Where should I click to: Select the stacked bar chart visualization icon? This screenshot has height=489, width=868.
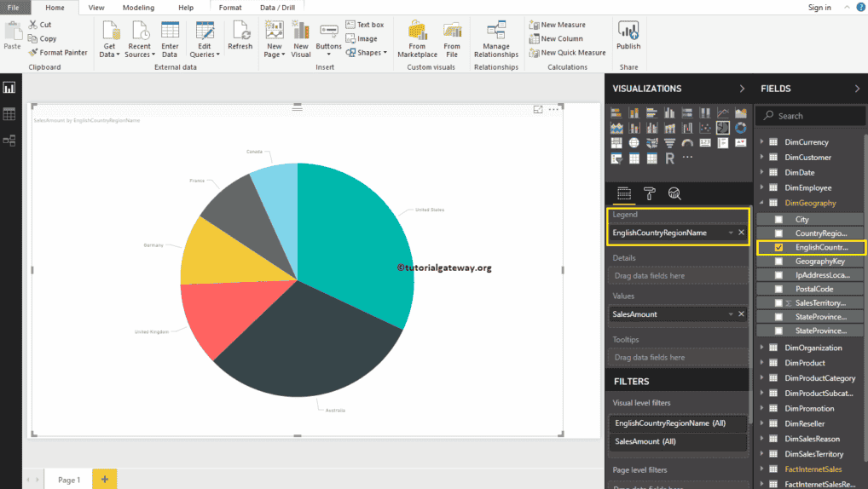point(616,112)
